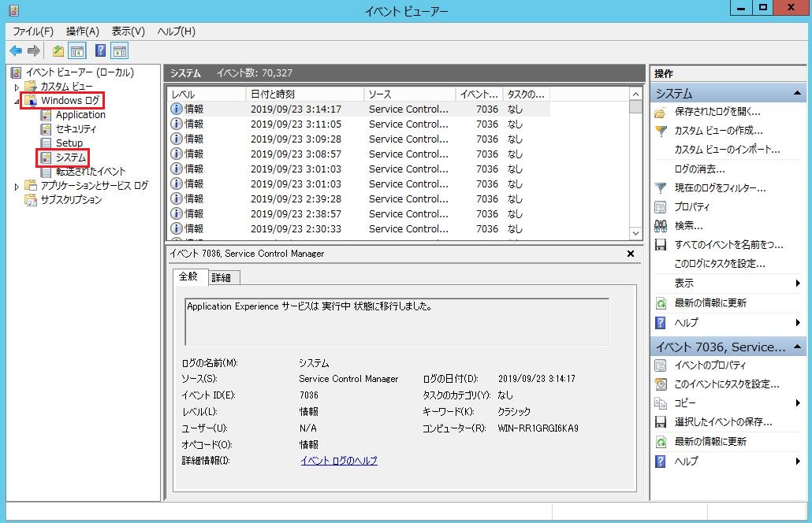This screenshot has width=812, height=523.
Task: Close the event preview pane with X
Action: 631,254
